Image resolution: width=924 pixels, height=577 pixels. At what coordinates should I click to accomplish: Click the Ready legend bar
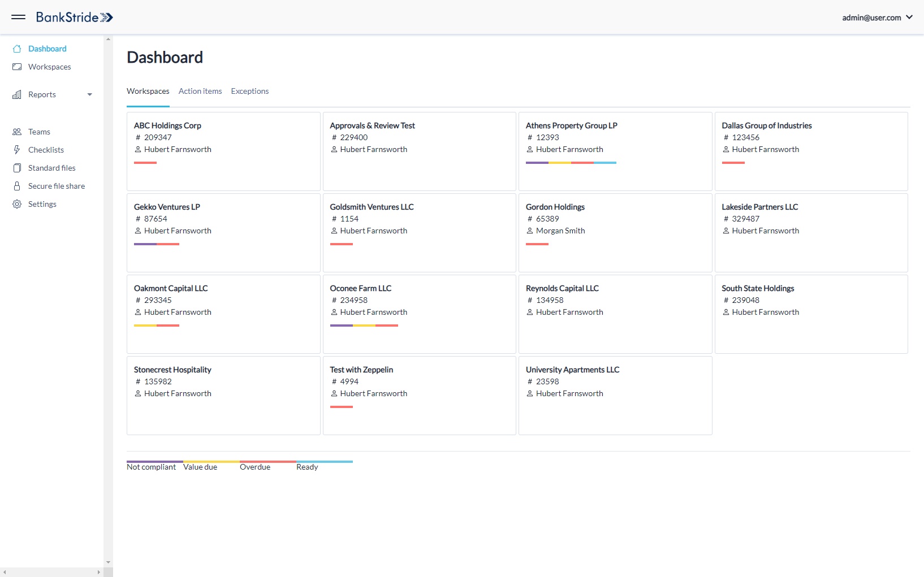click(x=325, y=462)
